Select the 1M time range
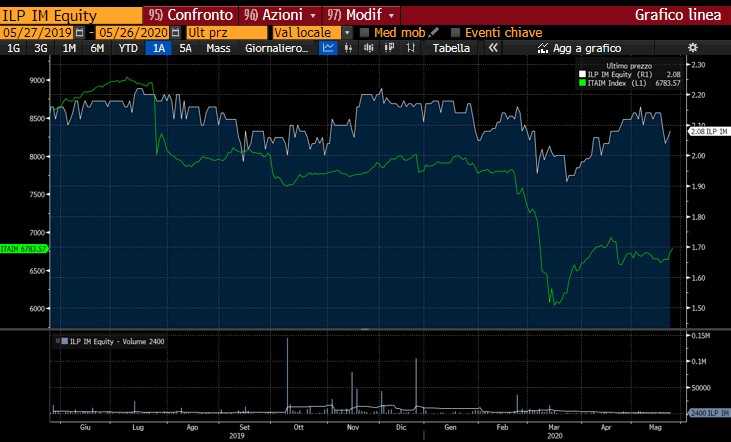This screenshot has width=731, height=442. (x=69, y=48)
